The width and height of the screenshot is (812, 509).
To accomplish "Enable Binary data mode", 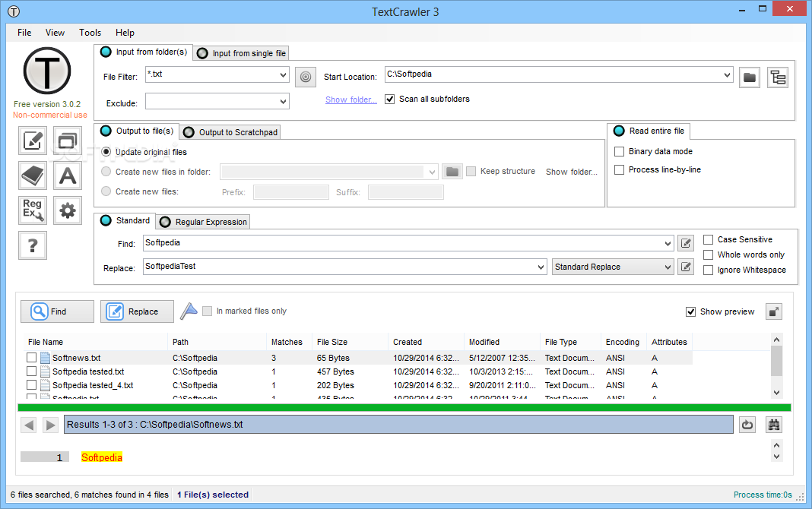I will pos(619,152).
